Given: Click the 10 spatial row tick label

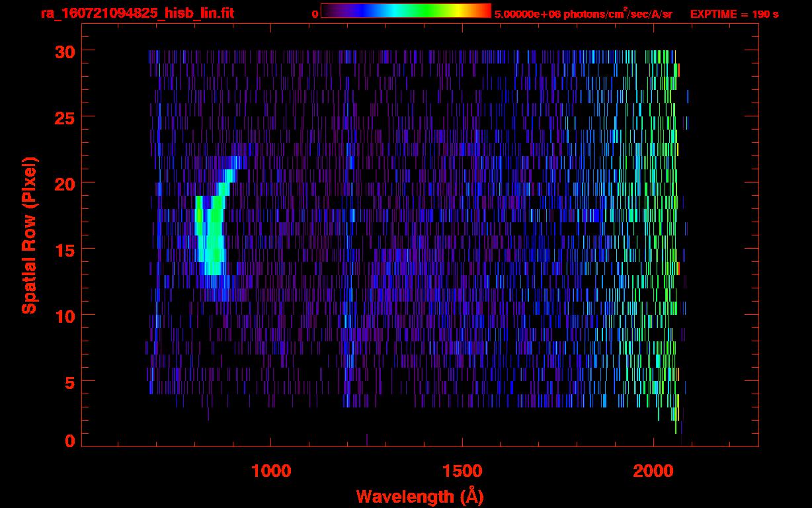Looking at the screenshot, I should click(x=64, y=316).
